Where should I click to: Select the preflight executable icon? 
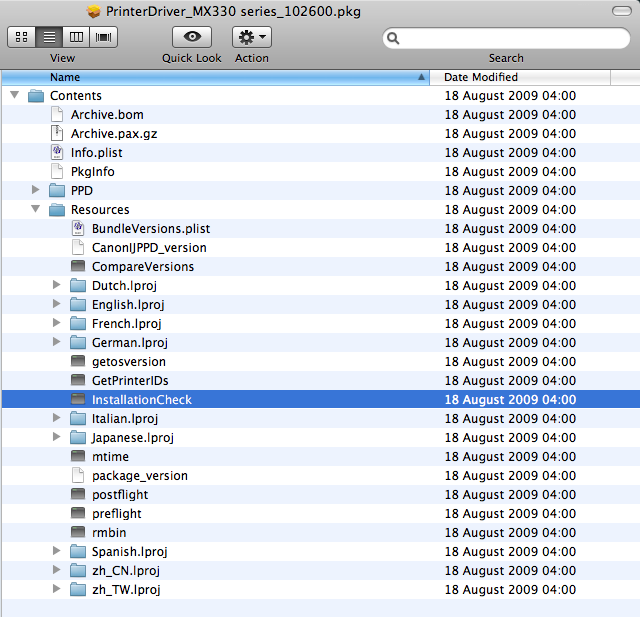pyautogui.click(x=78, y=513)
